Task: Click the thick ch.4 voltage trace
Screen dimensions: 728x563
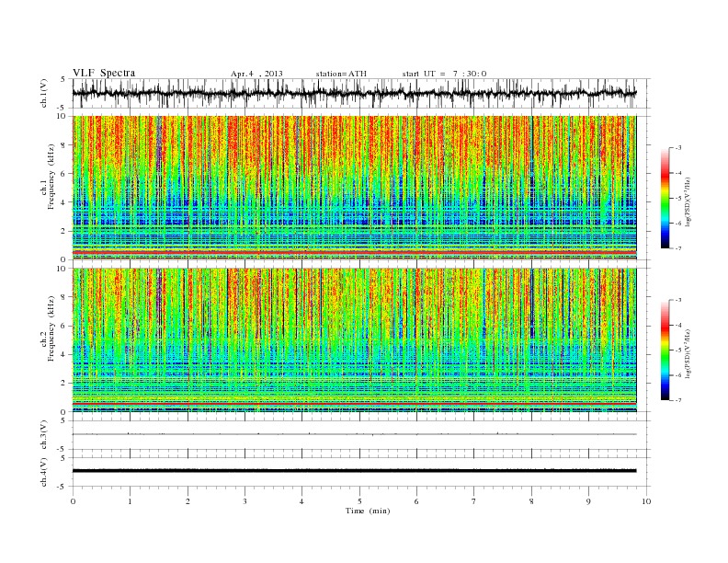Action: point(354,471)
